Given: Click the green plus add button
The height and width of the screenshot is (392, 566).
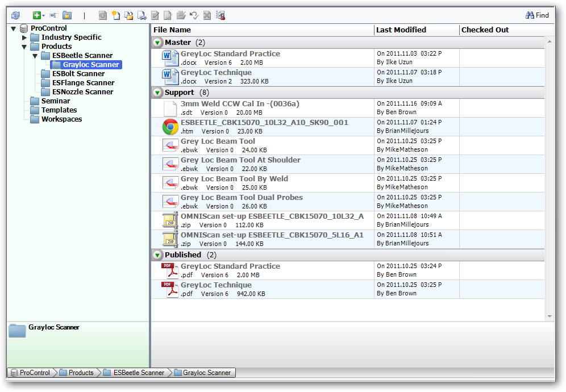Looking at the screenshot, I should [36, 15].
